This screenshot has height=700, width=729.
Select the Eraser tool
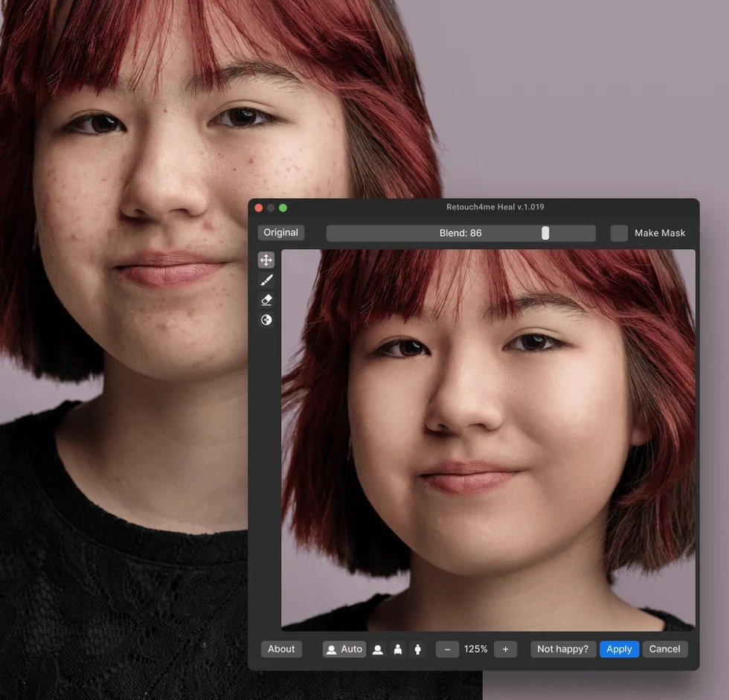pos(266,300)
